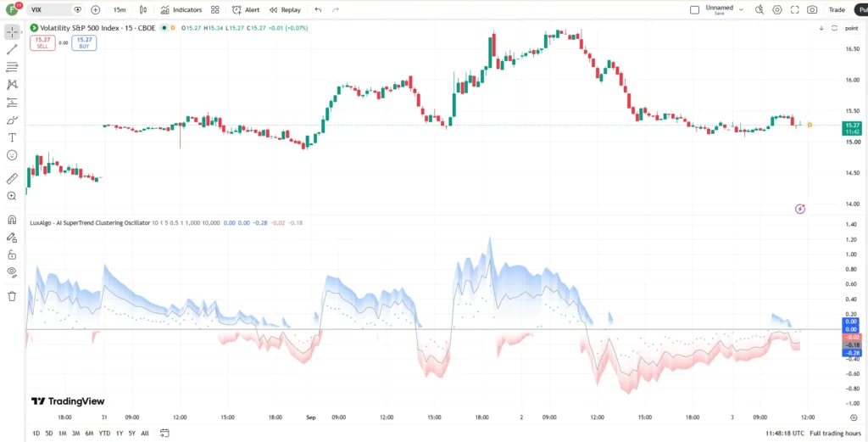Click the time axis settings gear icon
Screen dimensions: 868x442
pyautogui.click(x=854, y=417)
